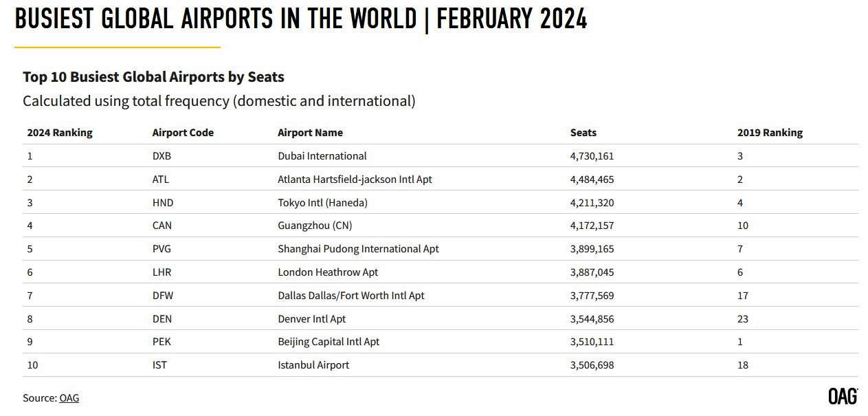This screenshot has width=868, height=416.
Task: Click Guangzhou (CN) airport name
Action: (x=315, y=226)
